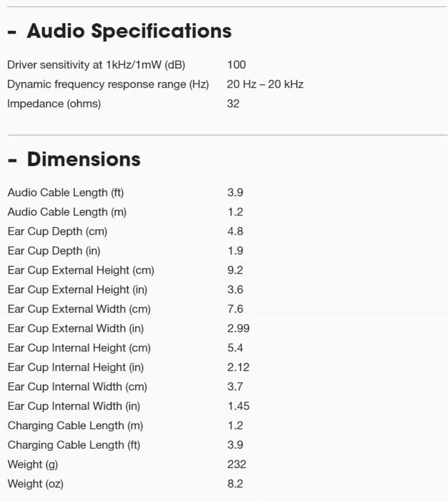Viewport: 448px width, 502px height.
Task: Click the Ear Cup External Height (cm) value 9.2
Action: [235, 270]
